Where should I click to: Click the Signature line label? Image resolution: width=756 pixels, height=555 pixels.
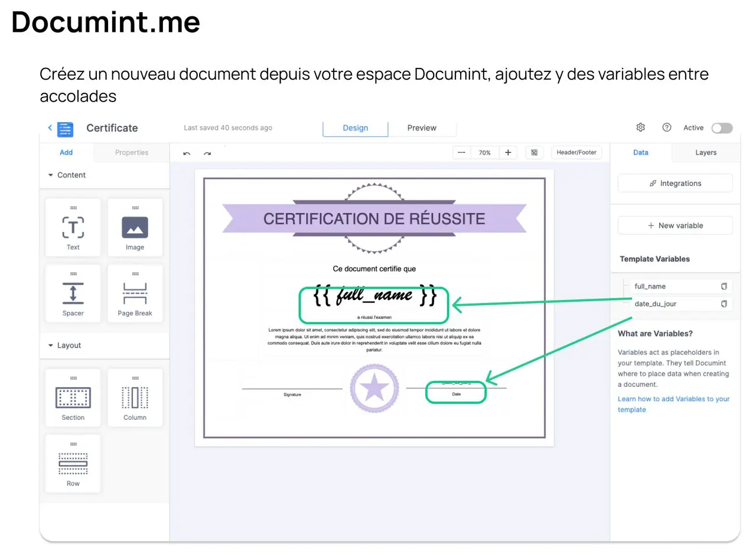coord(292,394)
